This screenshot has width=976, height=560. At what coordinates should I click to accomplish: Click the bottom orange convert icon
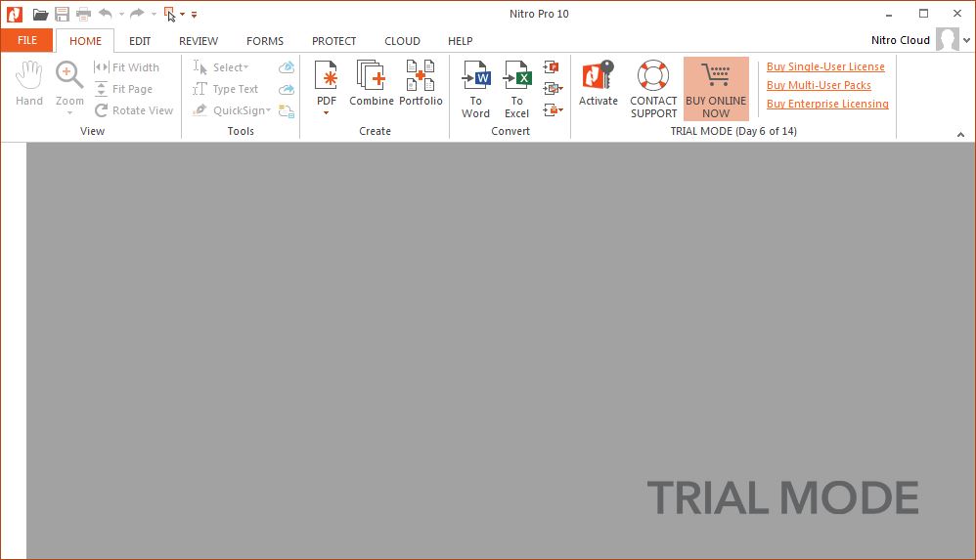click(551, 110)
